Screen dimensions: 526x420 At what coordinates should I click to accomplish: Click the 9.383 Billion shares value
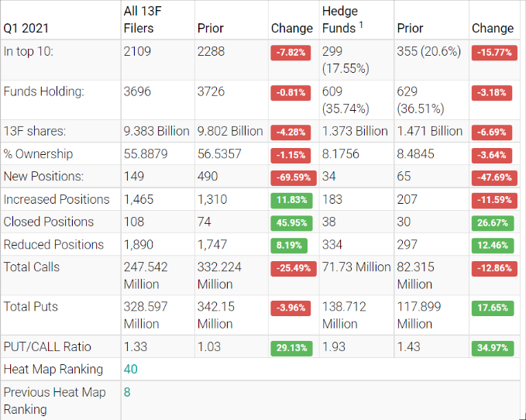click(156, 131)
